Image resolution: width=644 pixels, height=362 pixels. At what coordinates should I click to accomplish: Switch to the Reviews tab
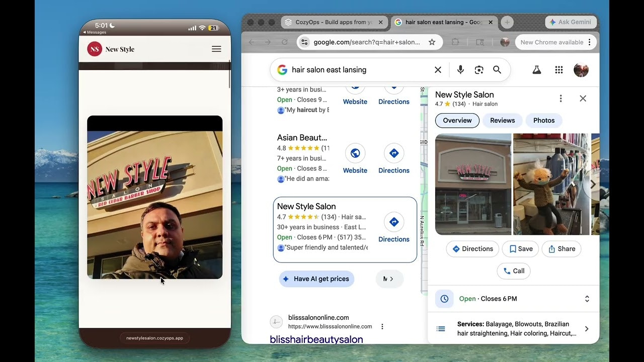click(503, 121)
